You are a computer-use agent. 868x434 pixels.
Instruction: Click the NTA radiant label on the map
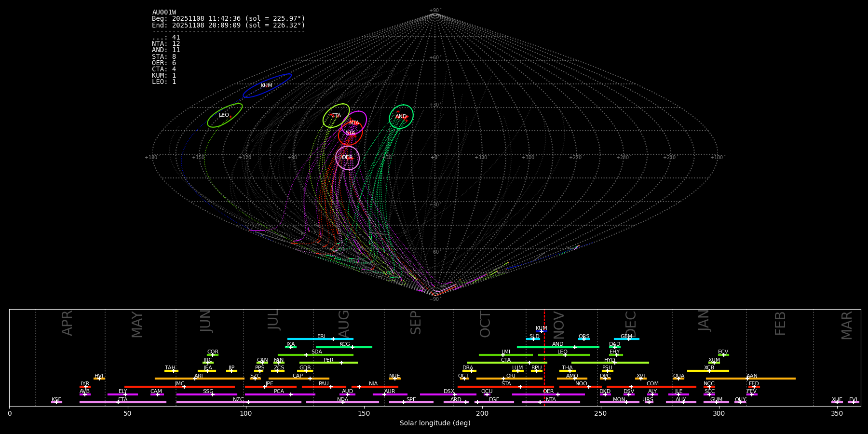pos(354,123)
